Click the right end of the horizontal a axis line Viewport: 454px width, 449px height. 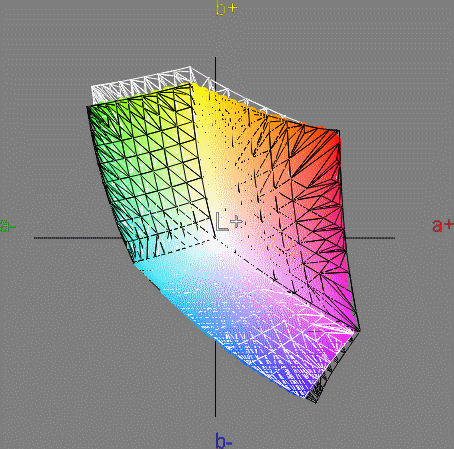click(x=393, y=238)
